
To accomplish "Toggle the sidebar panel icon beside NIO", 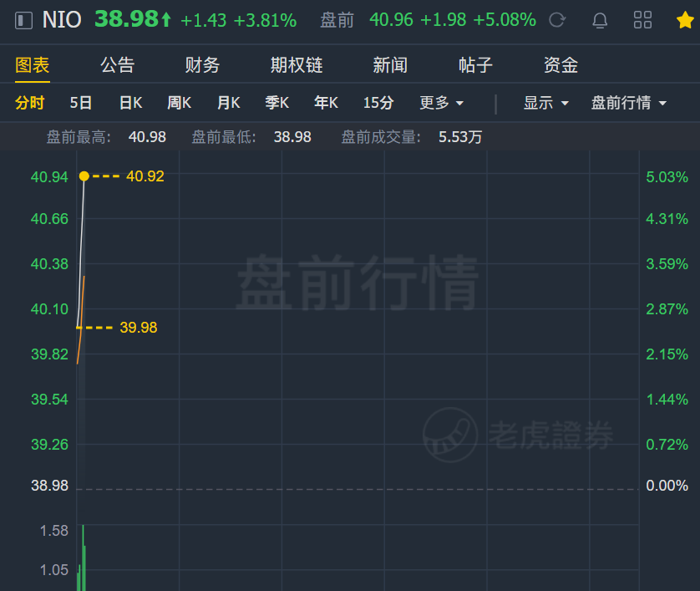I will [x=23, y=21].
